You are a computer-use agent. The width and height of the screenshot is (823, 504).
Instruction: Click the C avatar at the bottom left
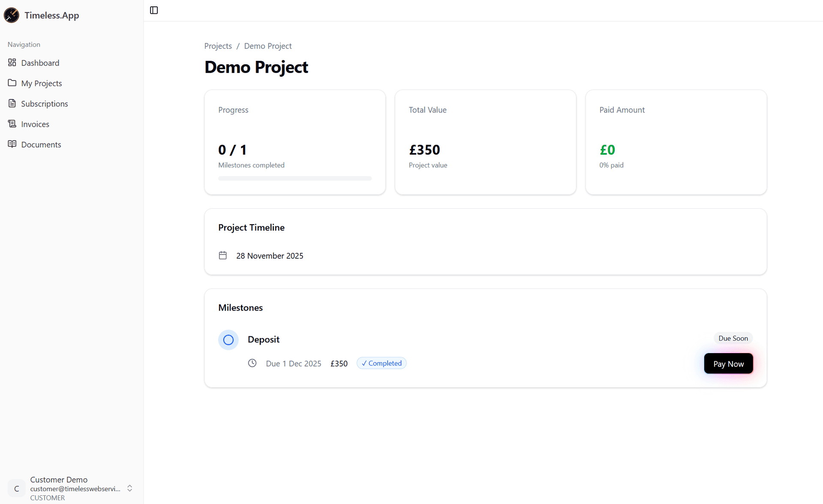pyautogui.click(x=16, y=488)
